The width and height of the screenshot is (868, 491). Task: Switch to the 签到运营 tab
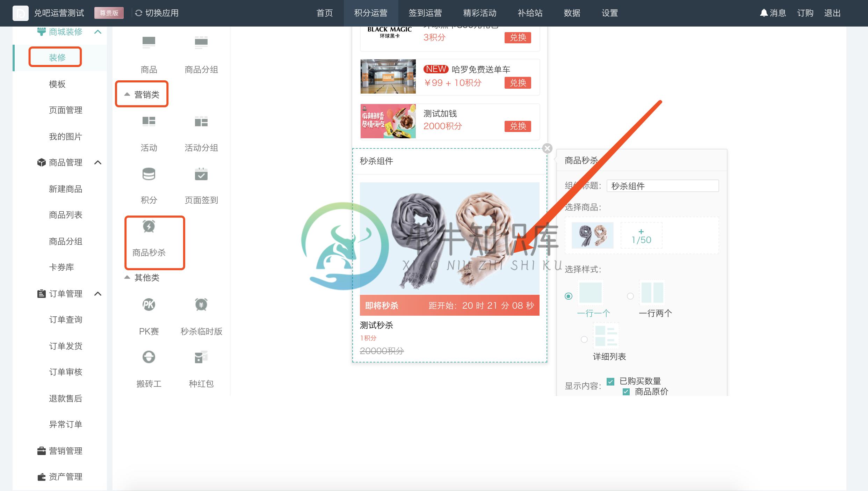pos(425,13)
